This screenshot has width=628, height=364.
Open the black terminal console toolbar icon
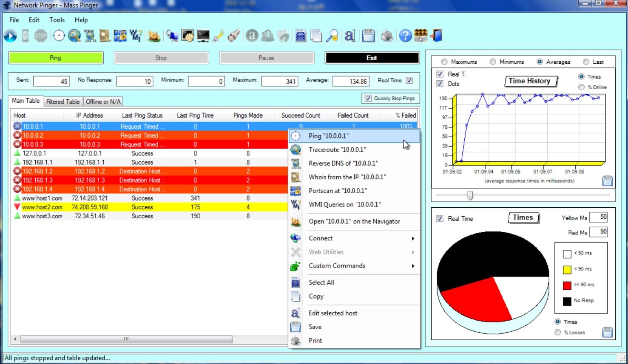203,36
